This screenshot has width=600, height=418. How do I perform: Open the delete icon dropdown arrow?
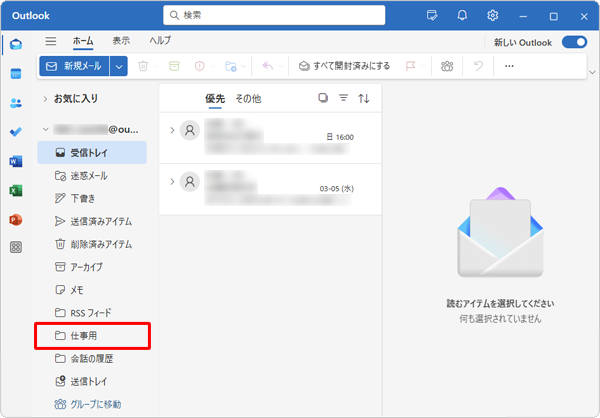click(156, 67)
